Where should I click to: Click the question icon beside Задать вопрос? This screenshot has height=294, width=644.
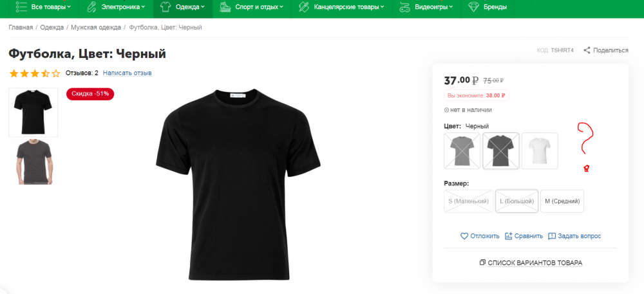tap(552, 236)
